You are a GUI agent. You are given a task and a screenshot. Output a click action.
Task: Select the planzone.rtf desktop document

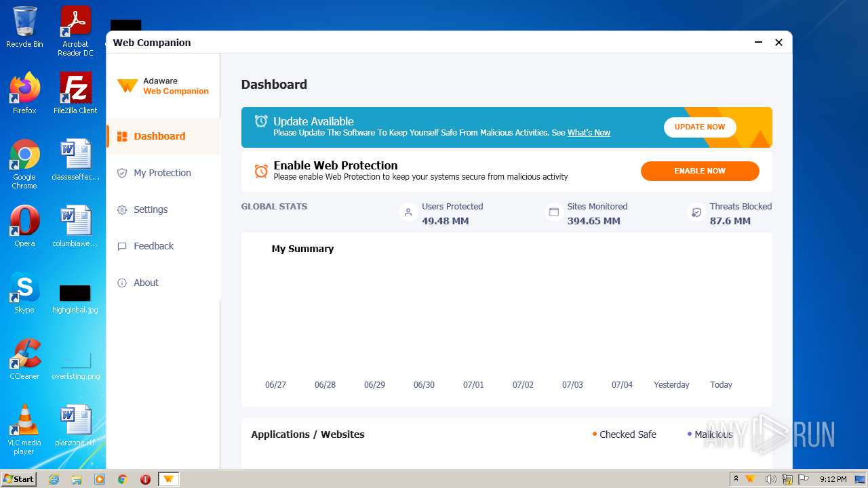pyautogui.click(x=75, y=426)
